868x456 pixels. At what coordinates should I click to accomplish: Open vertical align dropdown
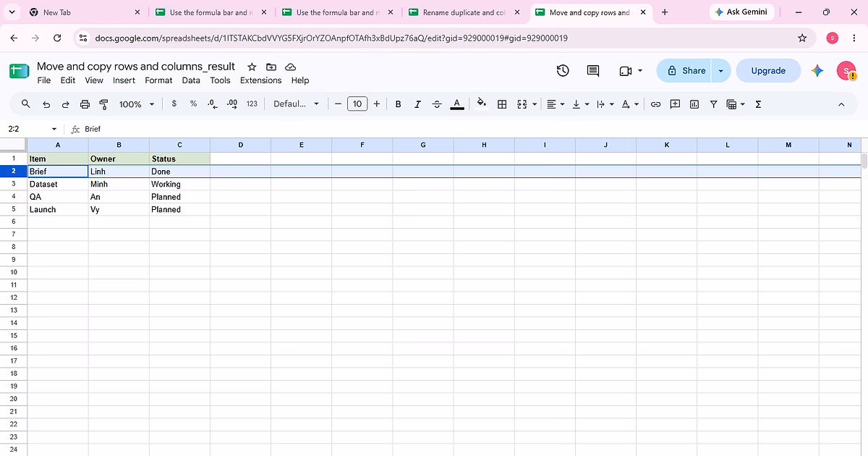click(580, 104)
